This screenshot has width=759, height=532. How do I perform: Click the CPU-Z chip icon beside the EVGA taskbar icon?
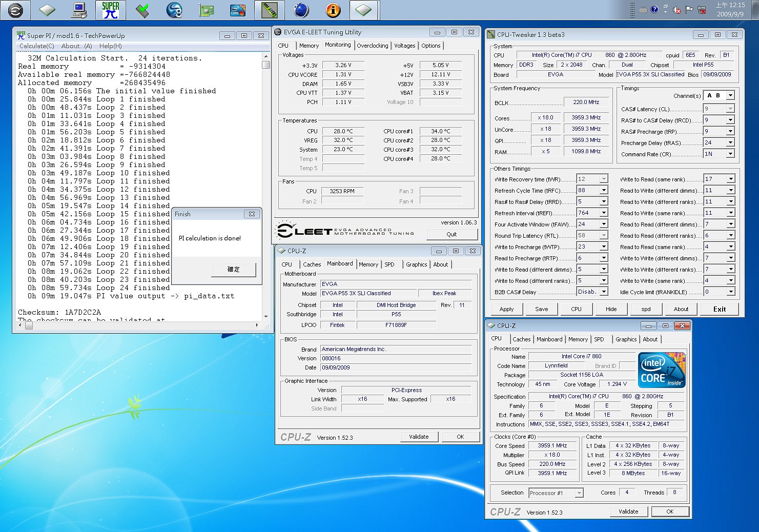47,10
